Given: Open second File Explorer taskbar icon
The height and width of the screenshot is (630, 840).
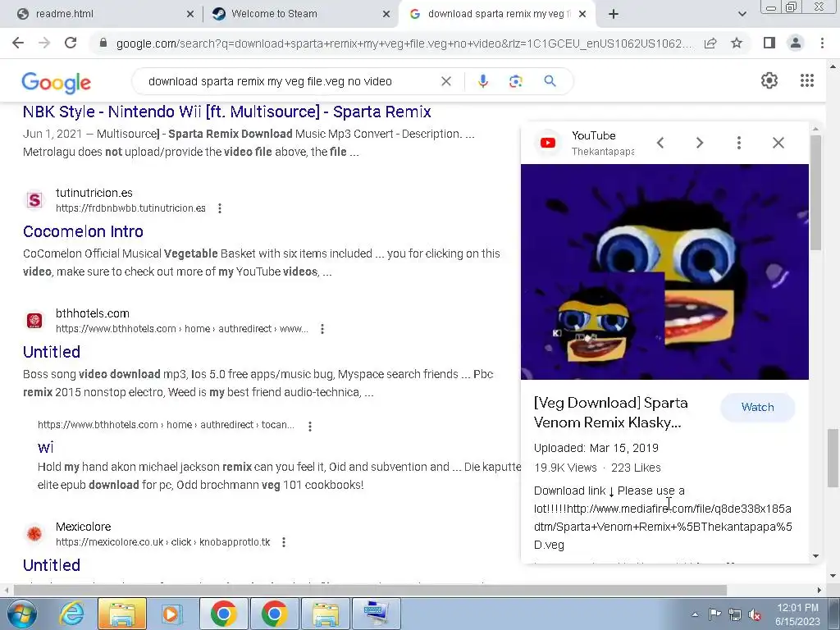Looking at the screenshot, I should point(326,614).
